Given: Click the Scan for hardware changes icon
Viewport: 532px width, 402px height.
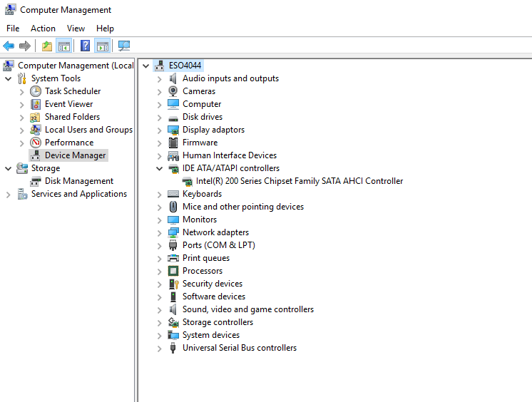Looking at the screenshot, I should pos(124,46).
